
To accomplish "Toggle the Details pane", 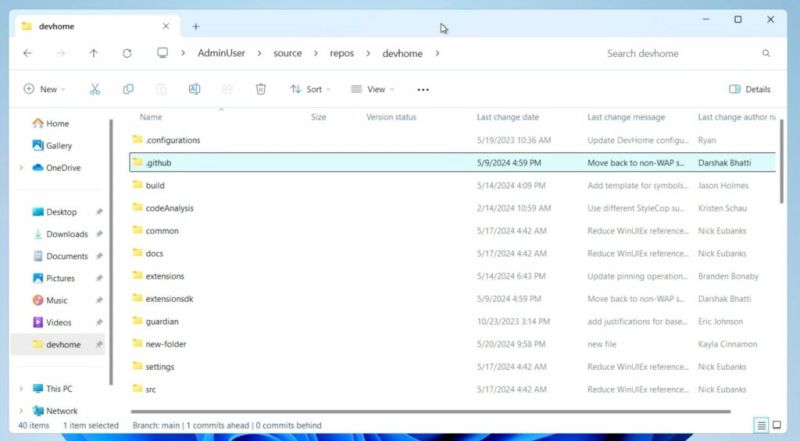I will 750,89.
